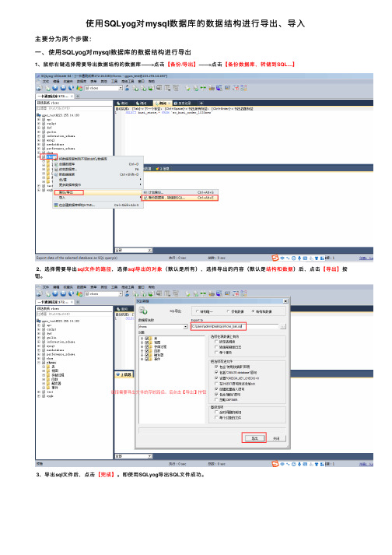Click the 关闭 button in export dialog
The image size is (392, 555).
276,438
